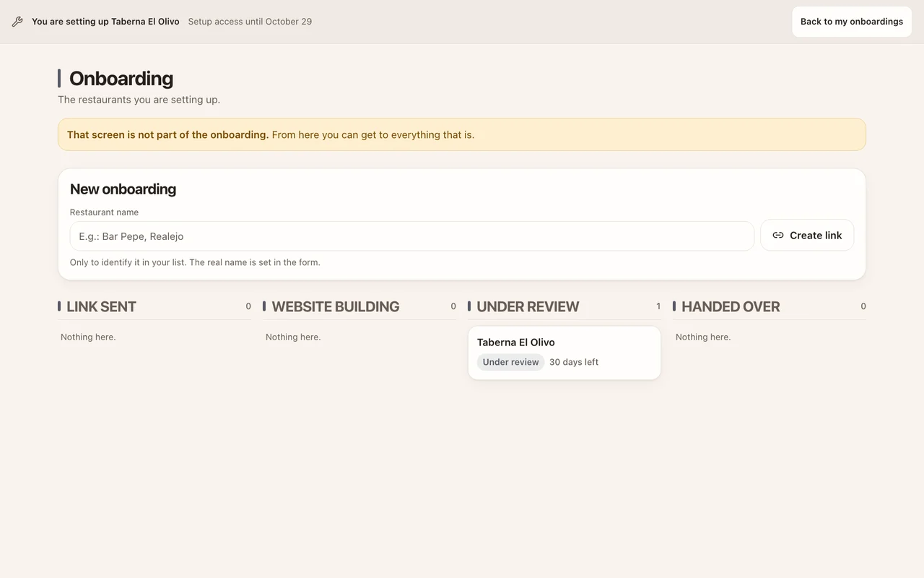Create a new onboarding link
Image resolution: width=924 pixels, height=578 pixels.
pyautogui.click(x=807, y=236)
